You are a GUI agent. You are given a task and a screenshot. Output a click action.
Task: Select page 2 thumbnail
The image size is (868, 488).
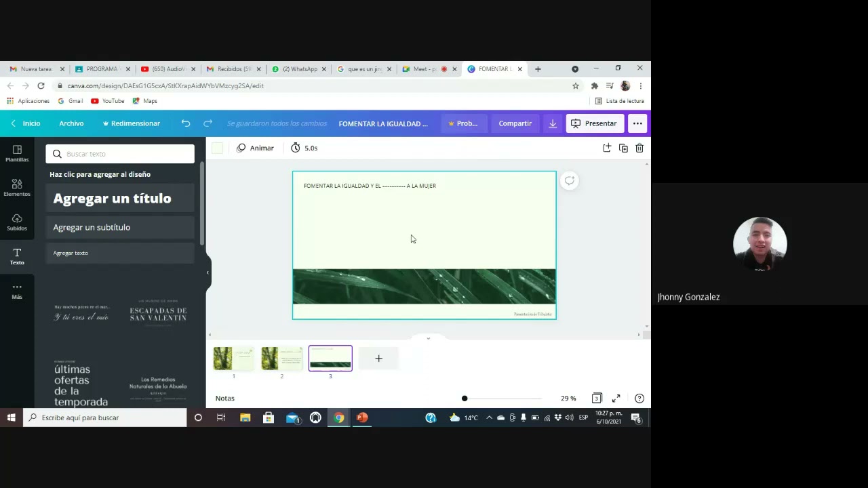pyautogui.click(x=282, y=359)
